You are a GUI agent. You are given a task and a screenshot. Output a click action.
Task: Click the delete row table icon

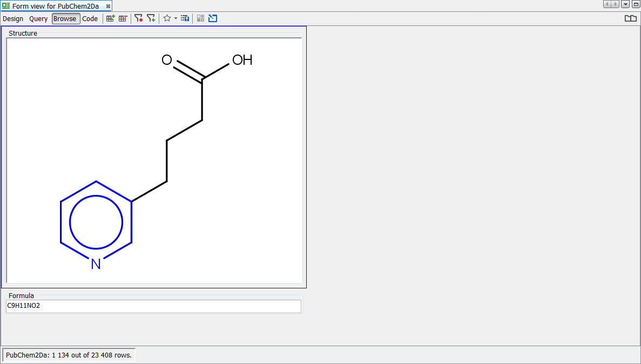(123, 18)
